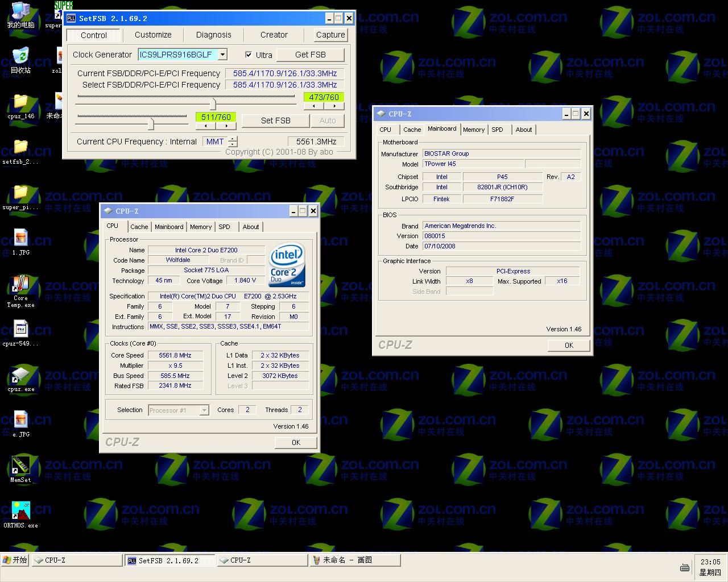Click the Core Speed value 5561.8 MHz
Image resolution: width=728 pixels, height=582 pixels.
(x=175, y=355)
